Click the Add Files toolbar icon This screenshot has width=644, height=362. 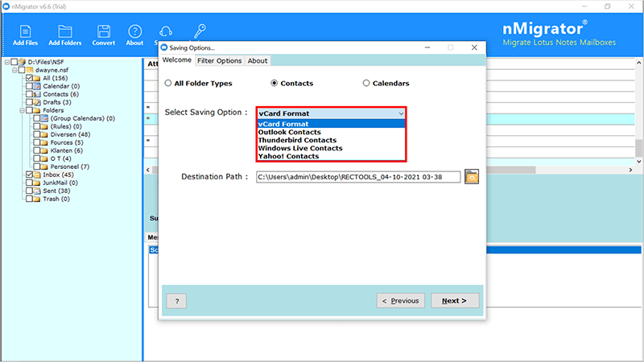pyautogui.click(x=23, y=32)
